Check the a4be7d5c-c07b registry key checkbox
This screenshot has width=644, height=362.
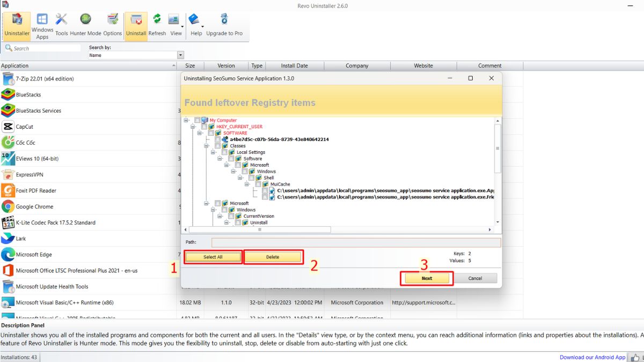tap(217, 139)
